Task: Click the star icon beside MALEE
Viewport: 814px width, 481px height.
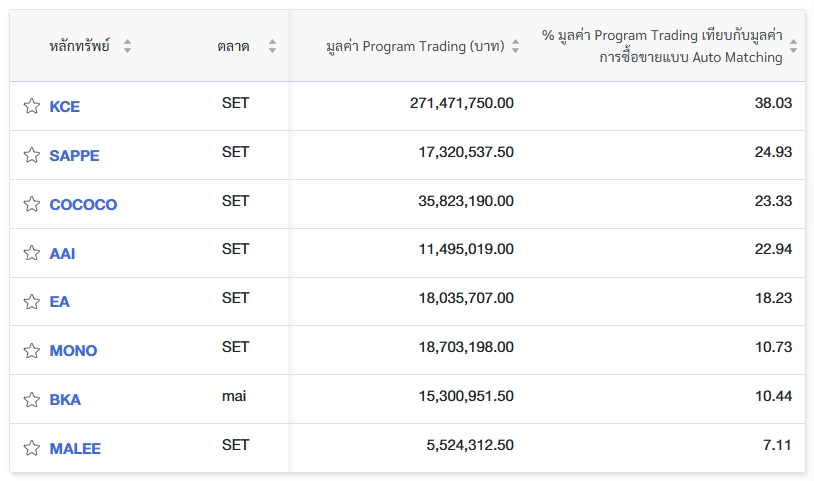Action: click(32, 448)
